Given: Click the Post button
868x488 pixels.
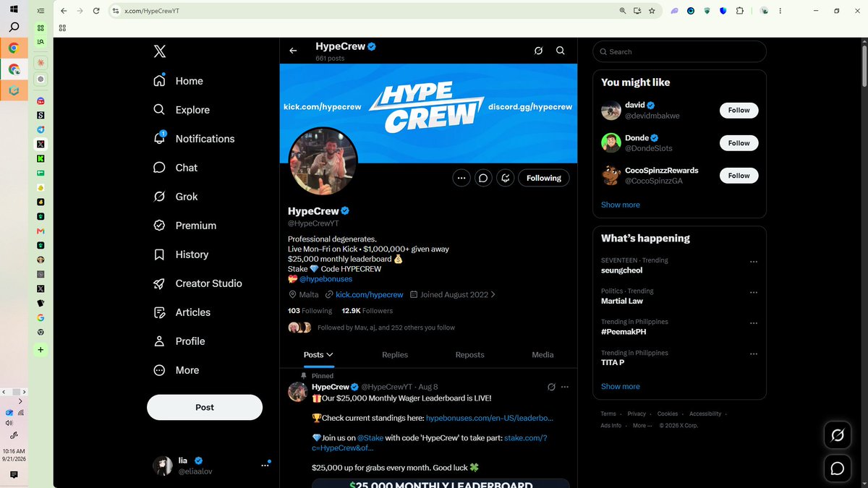Looking at the screenshot, I should pyautogui.click(x=205, y=407).
